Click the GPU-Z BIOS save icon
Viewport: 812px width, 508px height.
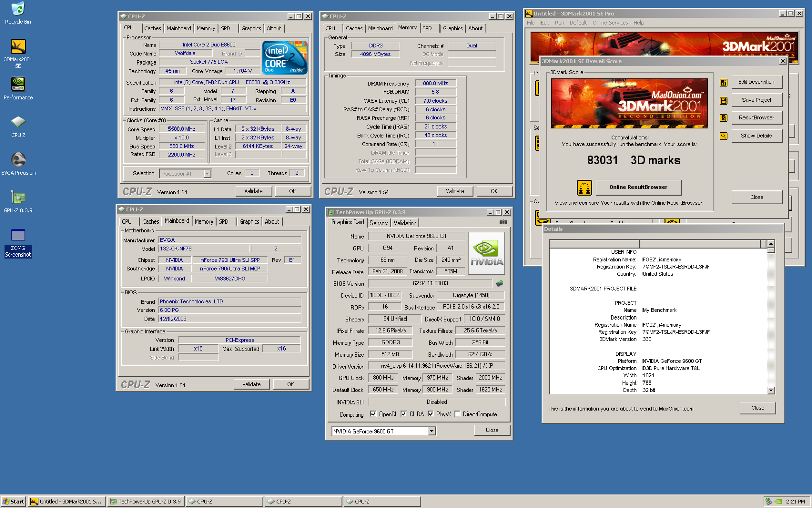click(500, 283)
